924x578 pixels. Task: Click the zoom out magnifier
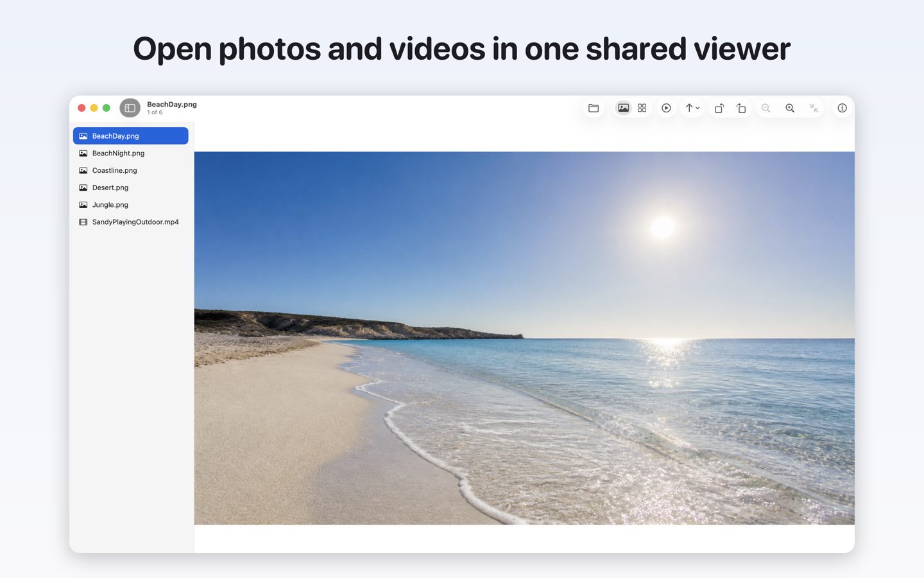766,108
